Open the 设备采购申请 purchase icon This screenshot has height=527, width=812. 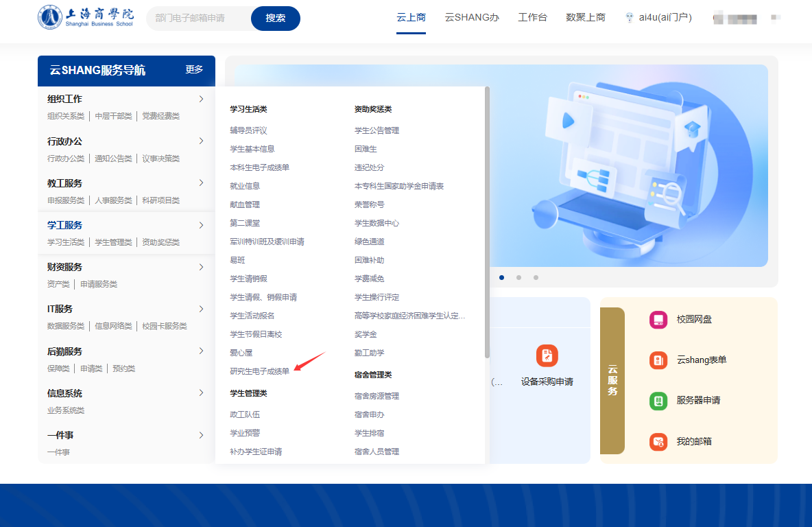547,355
